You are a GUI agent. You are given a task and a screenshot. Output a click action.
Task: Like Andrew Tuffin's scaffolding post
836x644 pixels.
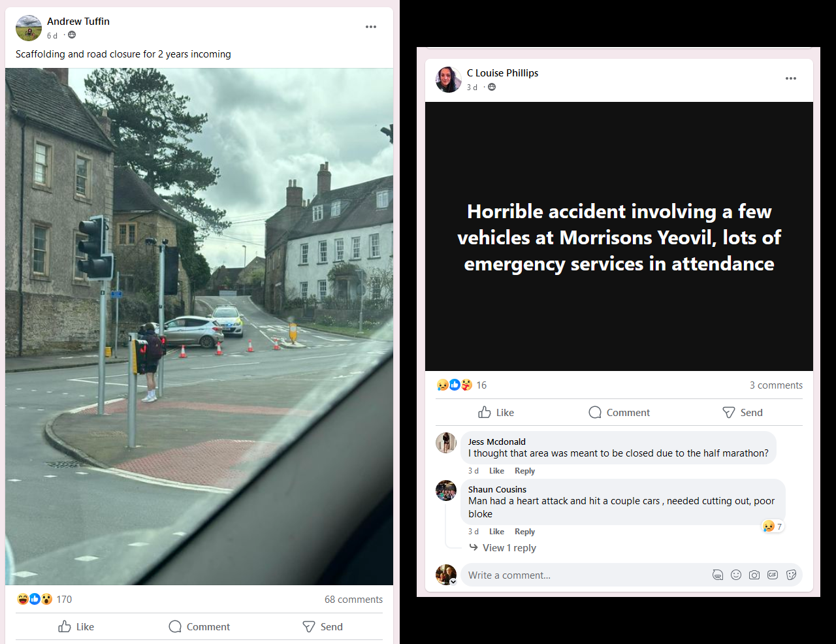coord(76,626)
